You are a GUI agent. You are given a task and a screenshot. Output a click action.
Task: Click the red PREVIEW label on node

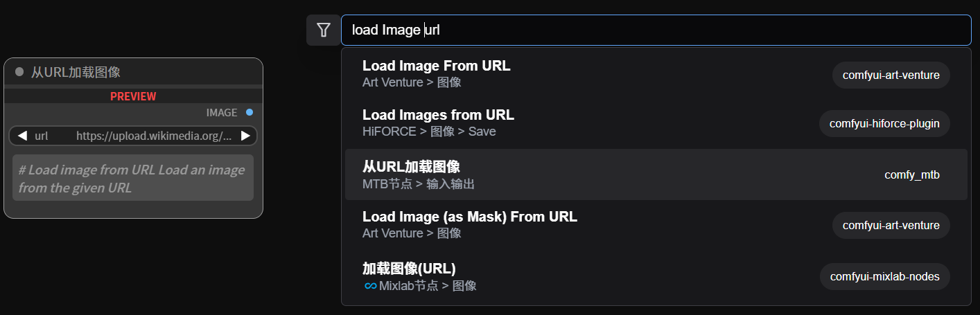click(133, 96)
